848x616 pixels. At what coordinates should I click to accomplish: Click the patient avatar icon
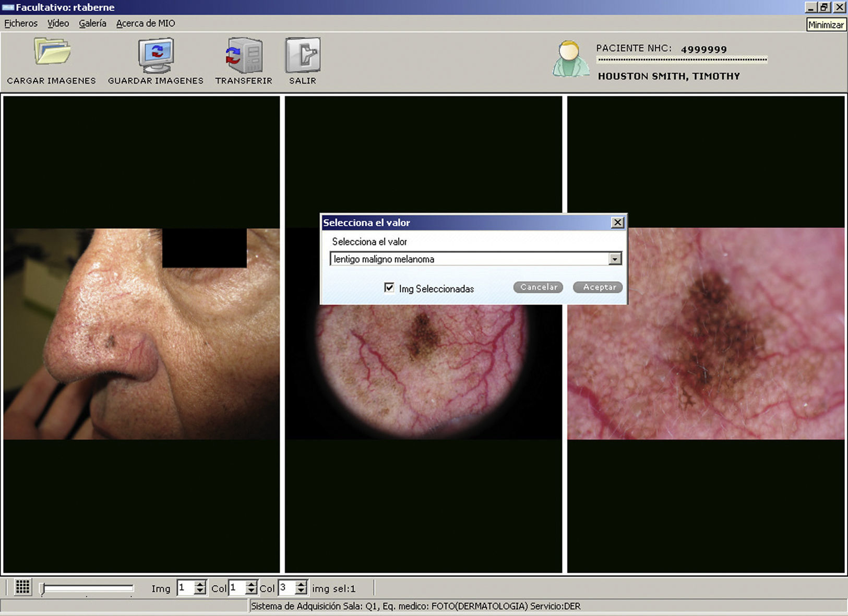coord(570,59)
